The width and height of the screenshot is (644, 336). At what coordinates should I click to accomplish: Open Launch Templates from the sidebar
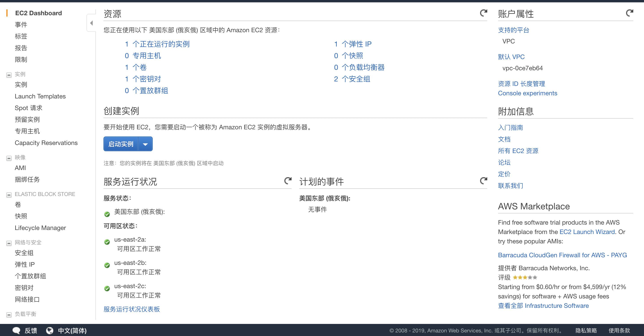click(40, 96)
